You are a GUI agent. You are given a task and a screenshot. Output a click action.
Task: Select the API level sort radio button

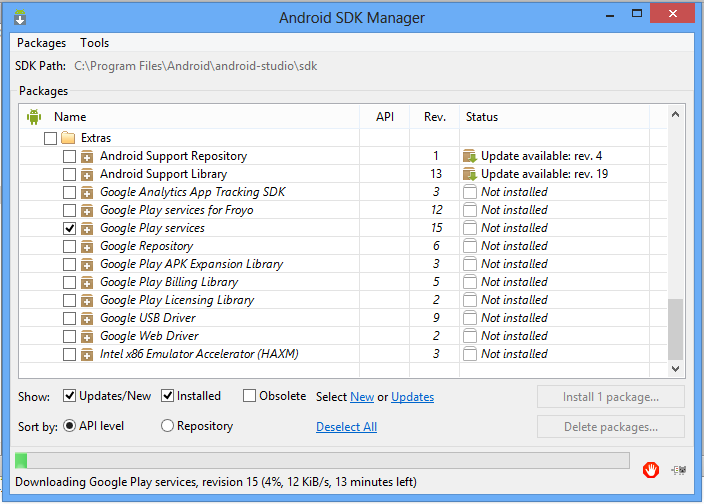tap(69, 425)
